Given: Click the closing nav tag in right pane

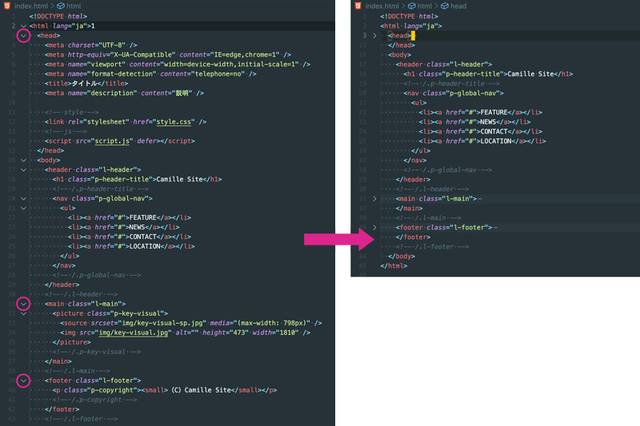Looking at the screenshot, I should 415,160.
